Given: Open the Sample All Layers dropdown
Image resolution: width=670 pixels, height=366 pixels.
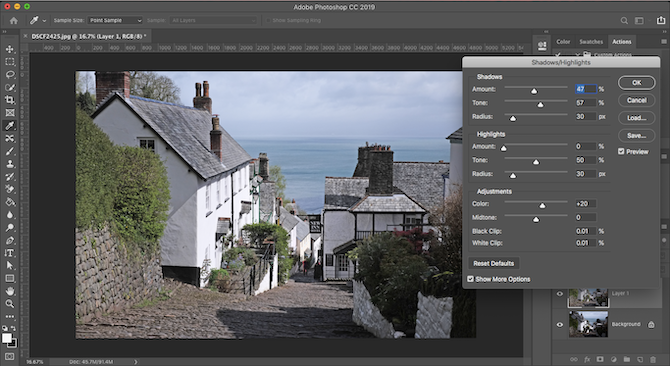Looking at the screenshot, I should 213,20.
